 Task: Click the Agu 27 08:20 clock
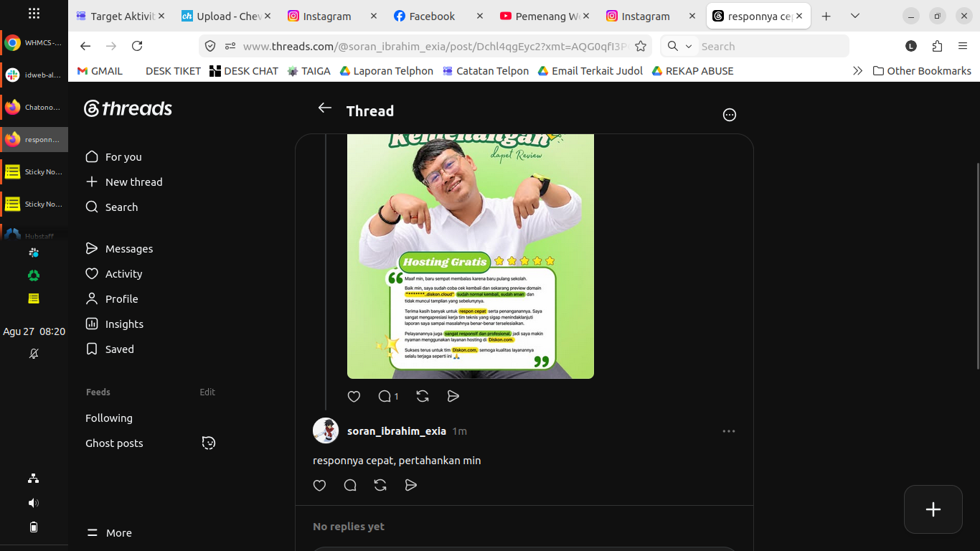click(x=34, y=331)
